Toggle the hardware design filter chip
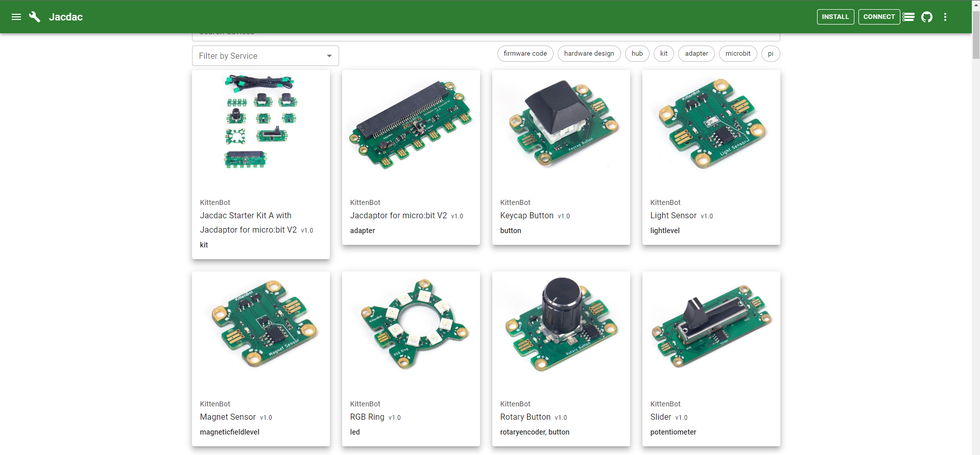Screen dimensions: 980x455 pos(589,54)
